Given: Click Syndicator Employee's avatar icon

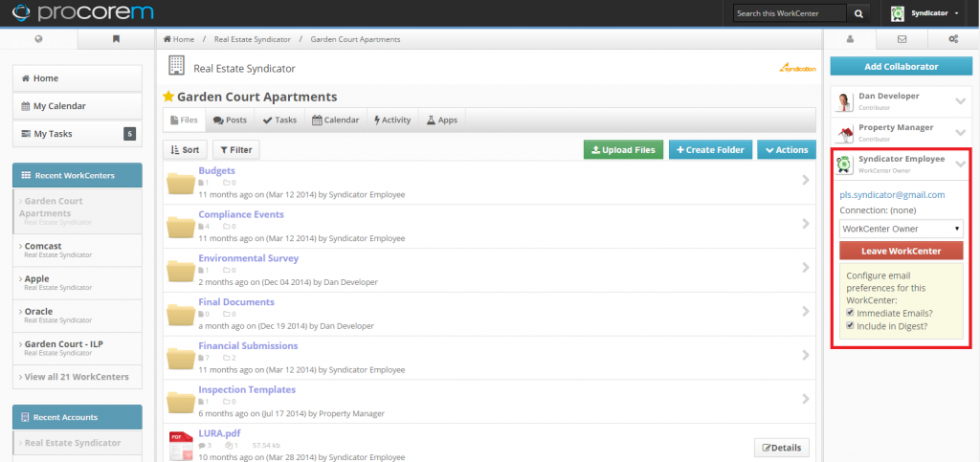Looking at the screenshot, I should click(x=844, y=165).
